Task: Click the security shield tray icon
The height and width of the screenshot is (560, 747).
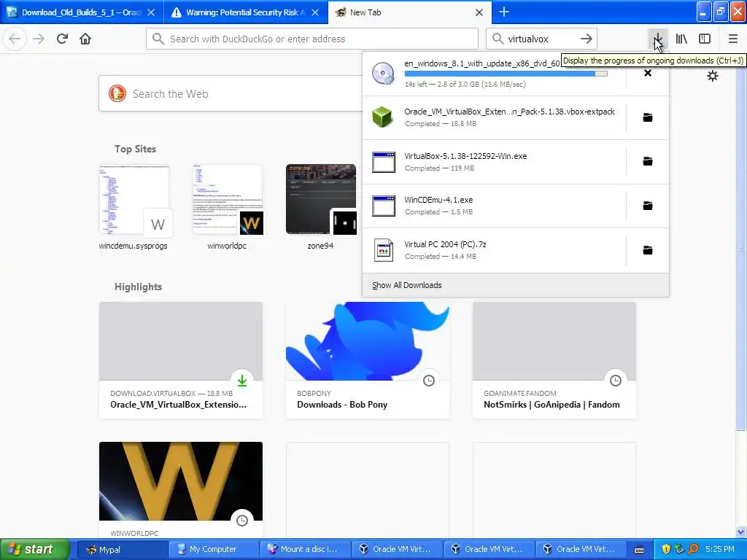Action: tap(666, 550)
